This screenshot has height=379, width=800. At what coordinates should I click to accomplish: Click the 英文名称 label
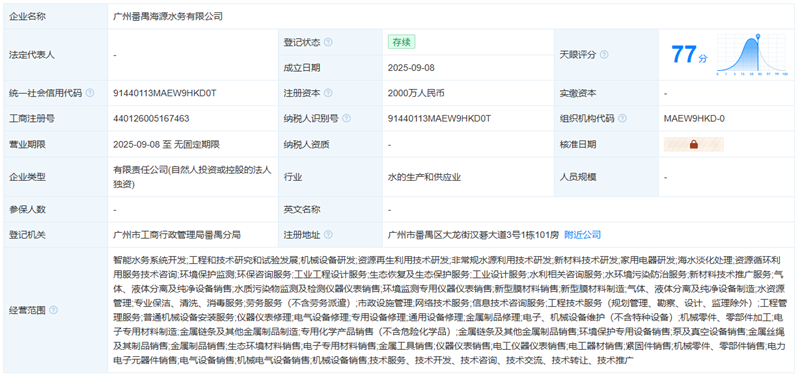pyautogui.click(x=302, y=210)
